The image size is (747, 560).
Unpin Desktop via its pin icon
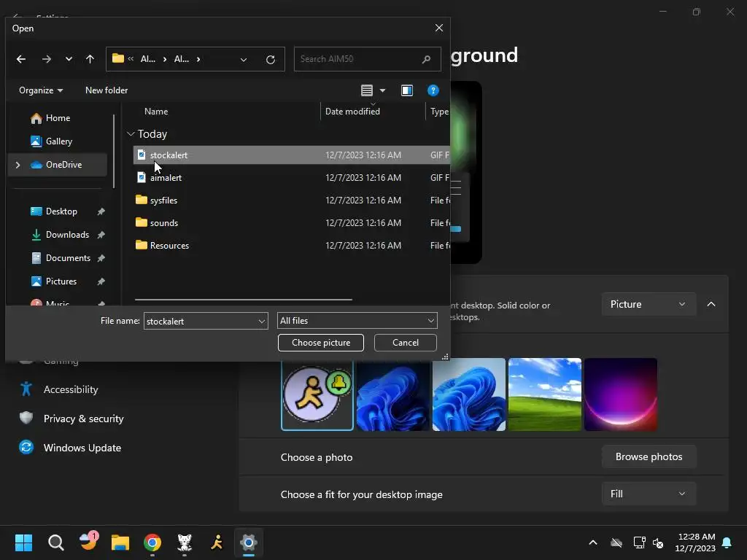(x=101, y=211)
